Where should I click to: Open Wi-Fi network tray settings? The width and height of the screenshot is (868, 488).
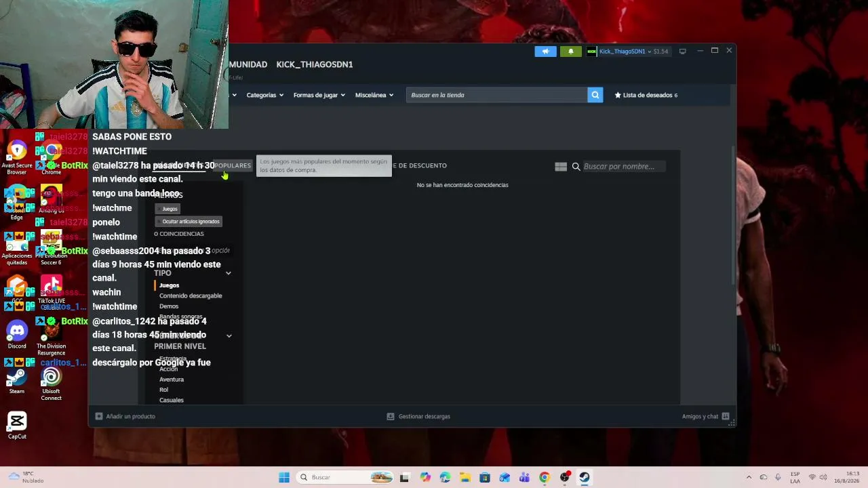click(x=812, y=477)
